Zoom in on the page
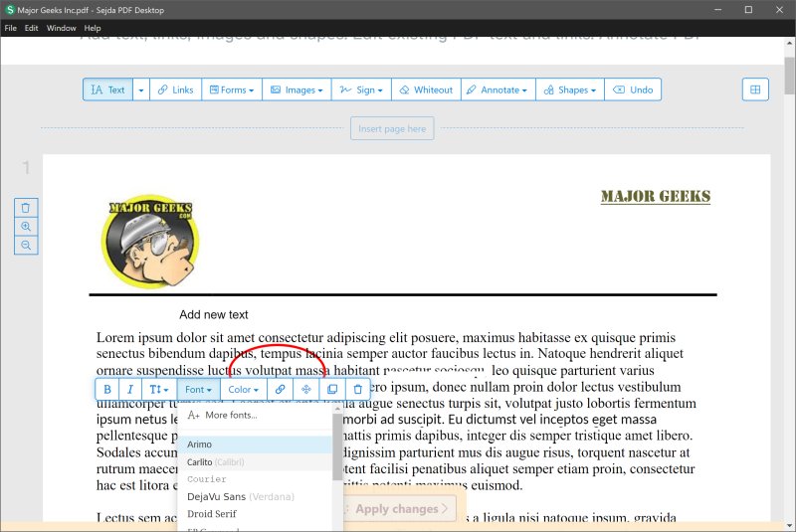 tap(26, 227)
